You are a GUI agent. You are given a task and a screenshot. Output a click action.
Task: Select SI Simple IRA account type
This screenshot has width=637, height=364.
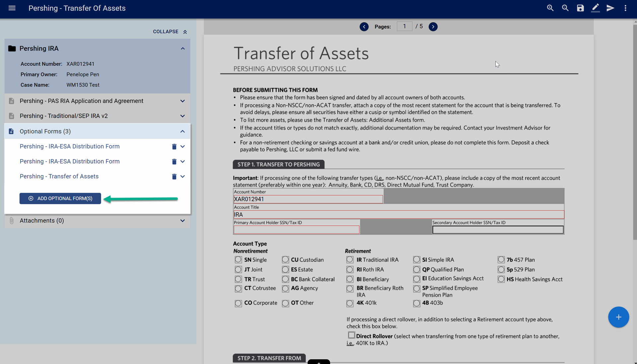417,260
